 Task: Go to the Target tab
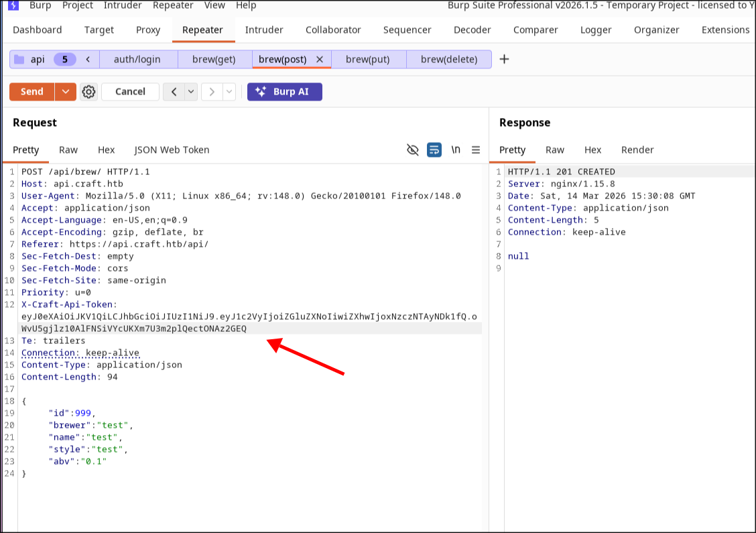99,30
